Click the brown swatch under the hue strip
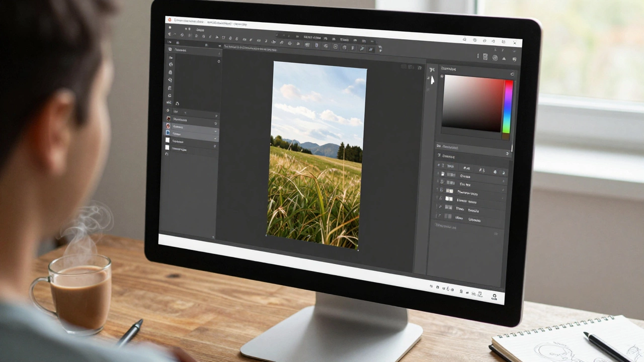 (x=506, y=136)
